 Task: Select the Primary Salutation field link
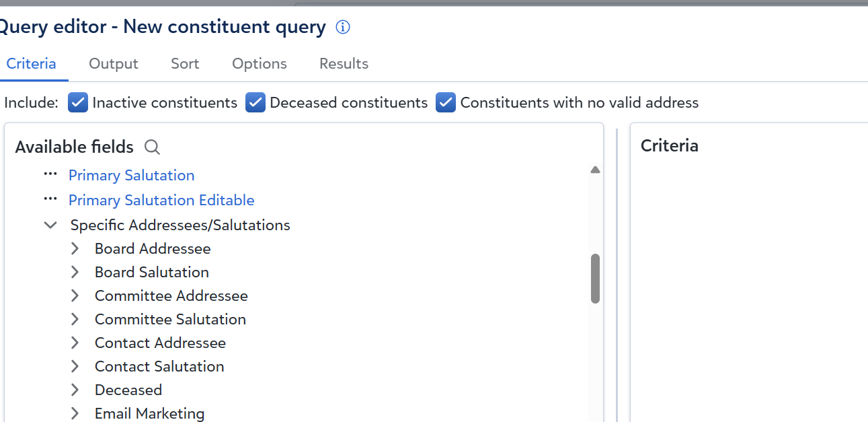[x=132, y=176]
